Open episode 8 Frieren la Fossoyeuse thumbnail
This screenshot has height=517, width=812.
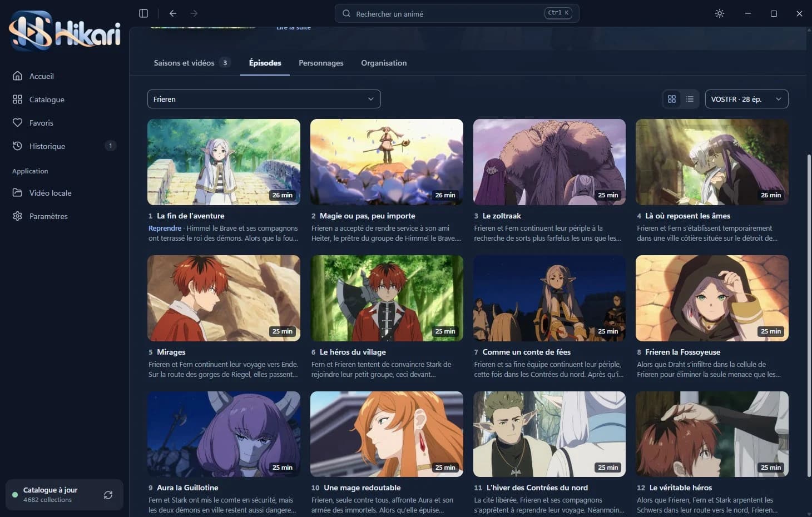(x=712, y=298)
